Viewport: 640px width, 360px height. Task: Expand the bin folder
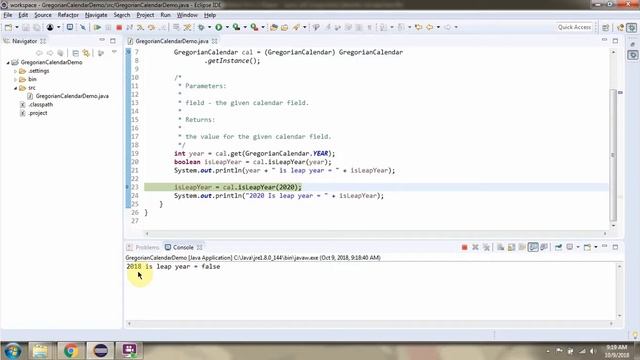point(16,80)
